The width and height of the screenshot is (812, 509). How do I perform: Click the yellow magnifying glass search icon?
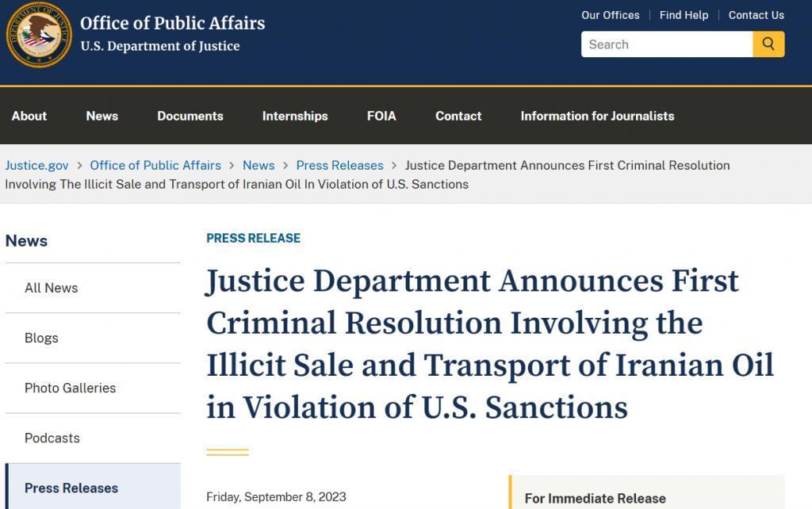767,44
